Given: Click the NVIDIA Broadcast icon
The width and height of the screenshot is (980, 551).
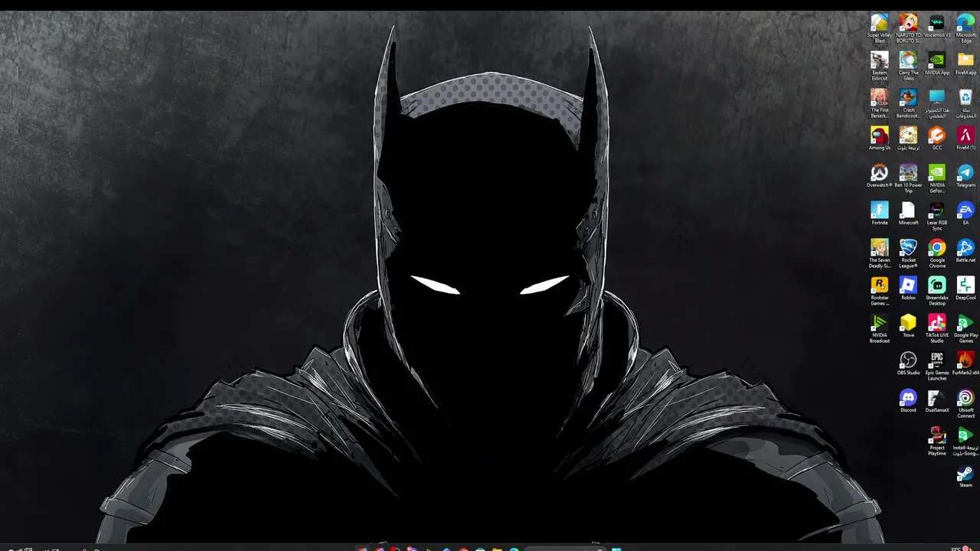Looking at the screenshot, I should coord(880,323).
